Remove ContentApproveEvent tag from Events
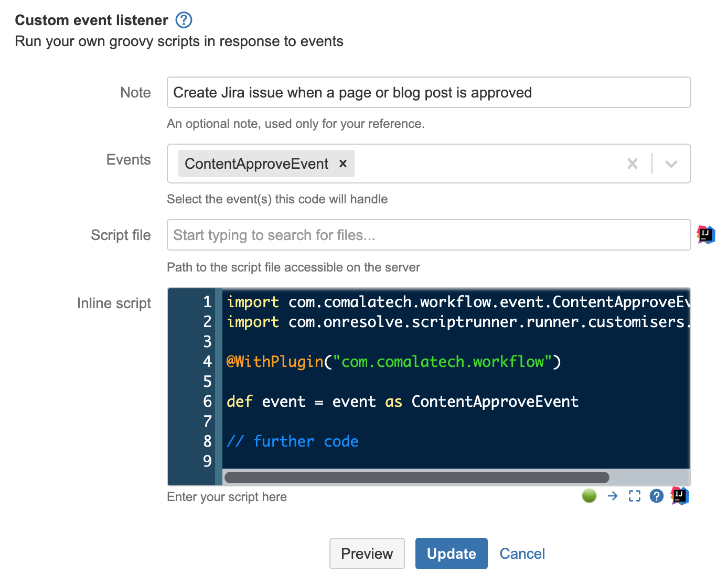This screenshot has height=586, width=728. pos(343,164)
